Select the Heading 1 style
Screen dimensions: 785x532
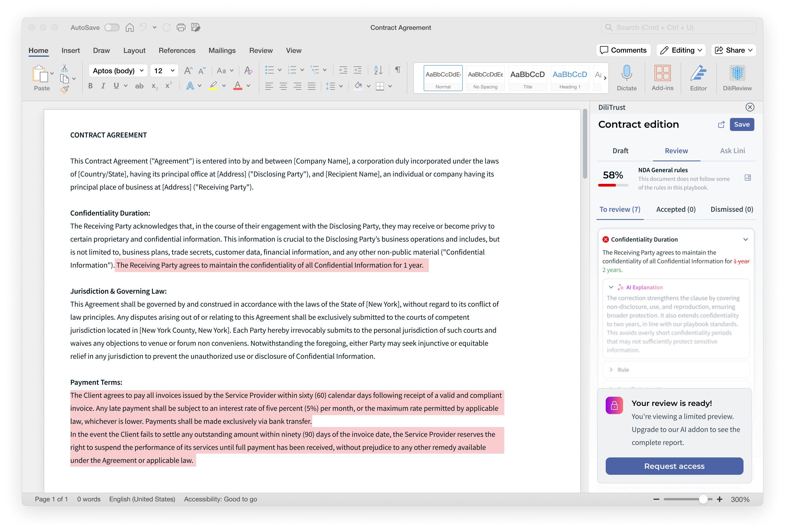click(x=570, y=78)
